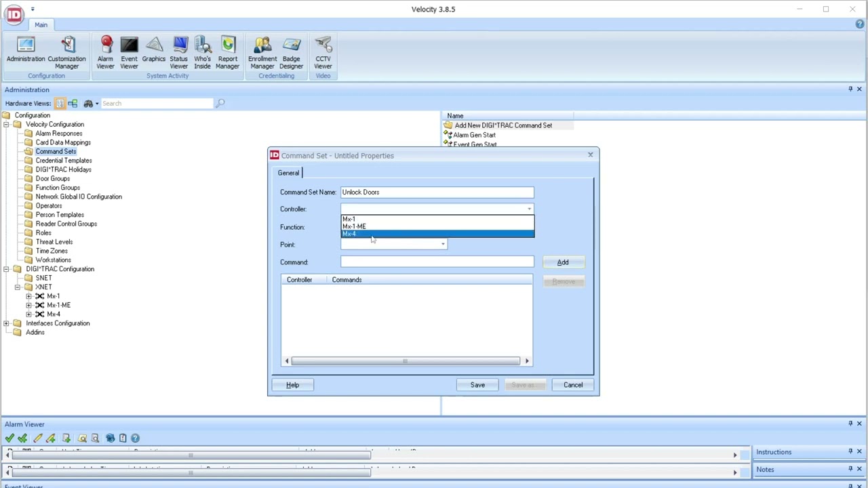Switch to the Main ribbon tab
This screenshot has height=488, width=868.
41,25
